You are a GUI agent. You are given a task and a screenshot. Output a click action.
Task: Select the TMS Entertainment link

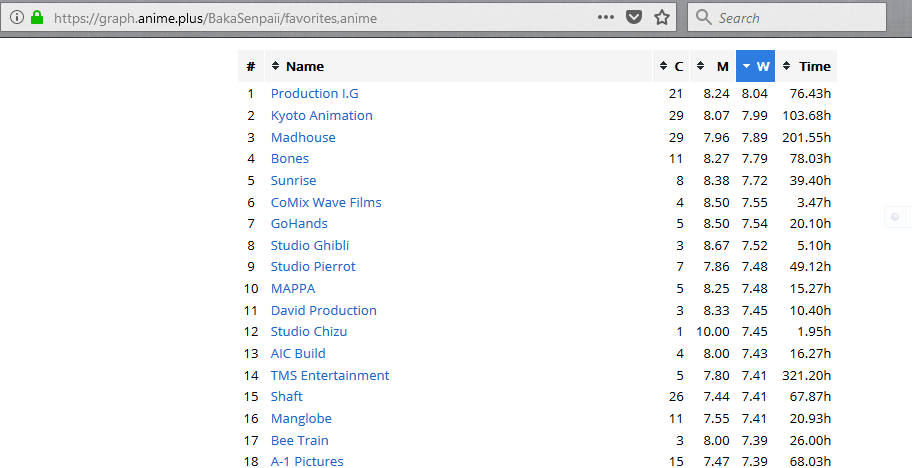pos(330,376)
